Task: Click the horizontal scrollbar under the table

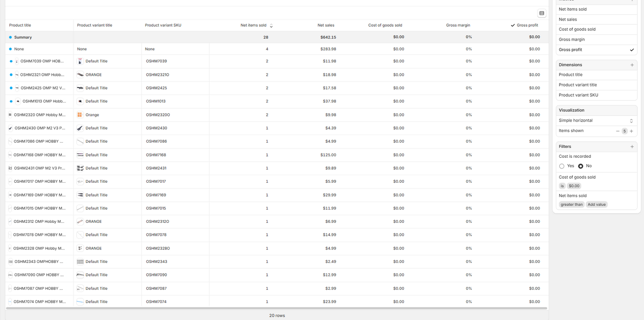Action: (x=276, y=308)
